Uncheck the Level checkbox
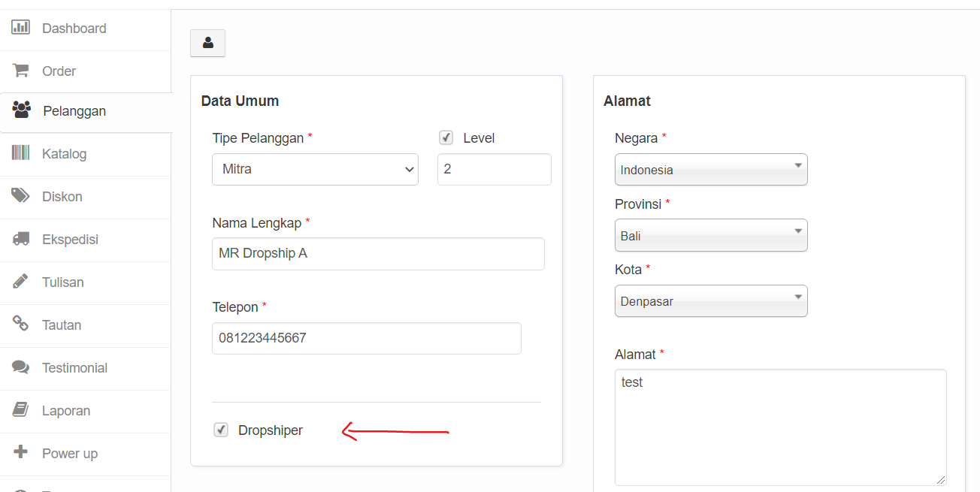 click(446, 138)
